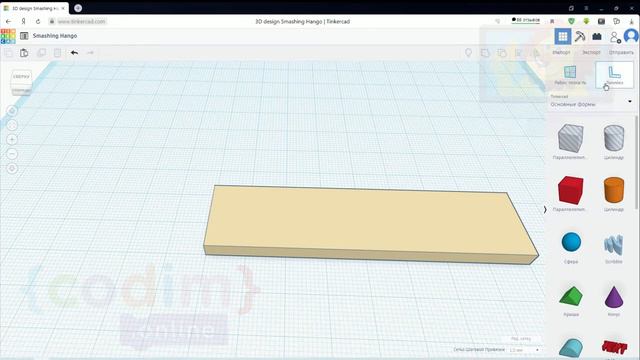
Task: Click the Align icon in the toolbar
Action: pyautogui.click(x=519, y=53)
